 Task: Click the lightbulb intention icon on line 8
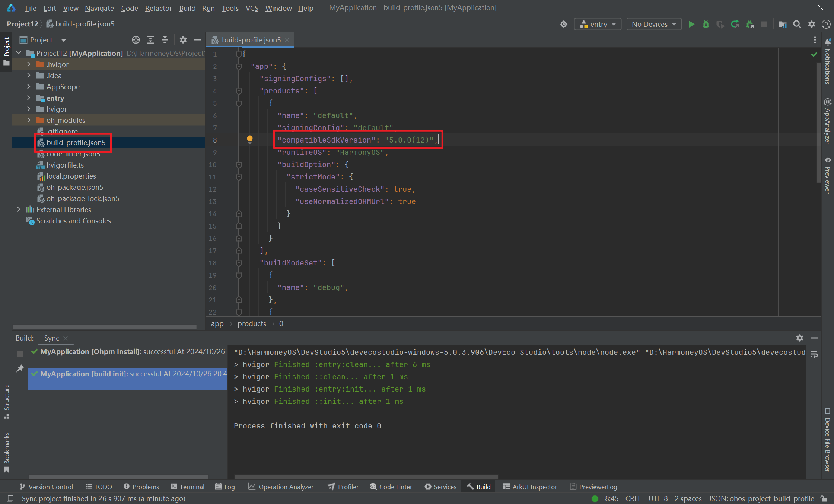(x=249, y=140)
